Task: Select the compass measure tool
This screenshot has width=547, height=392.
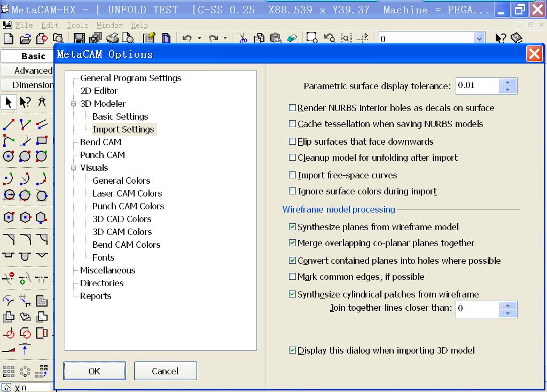Action: (42, 102)
